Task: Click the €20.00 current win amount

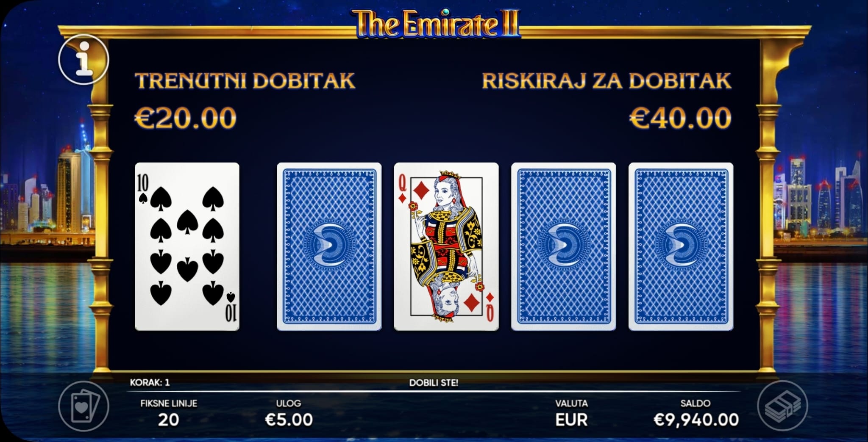Action: (x=185, y=118)
